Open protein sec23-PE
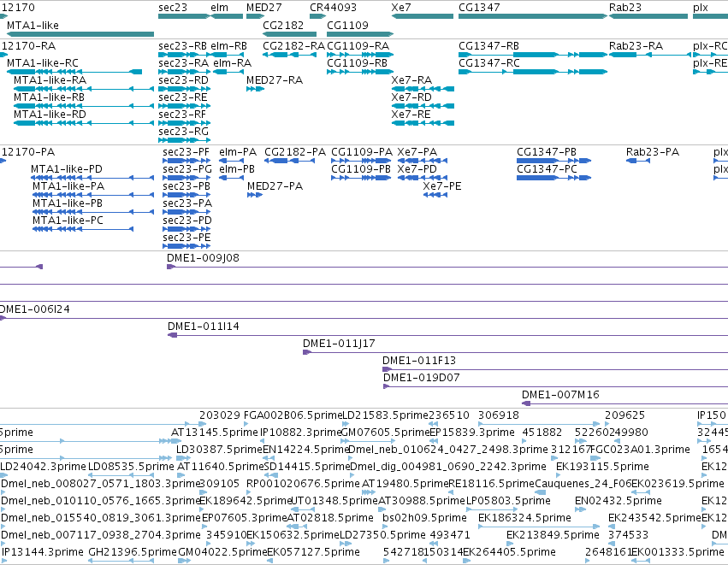 coord(186,238)
